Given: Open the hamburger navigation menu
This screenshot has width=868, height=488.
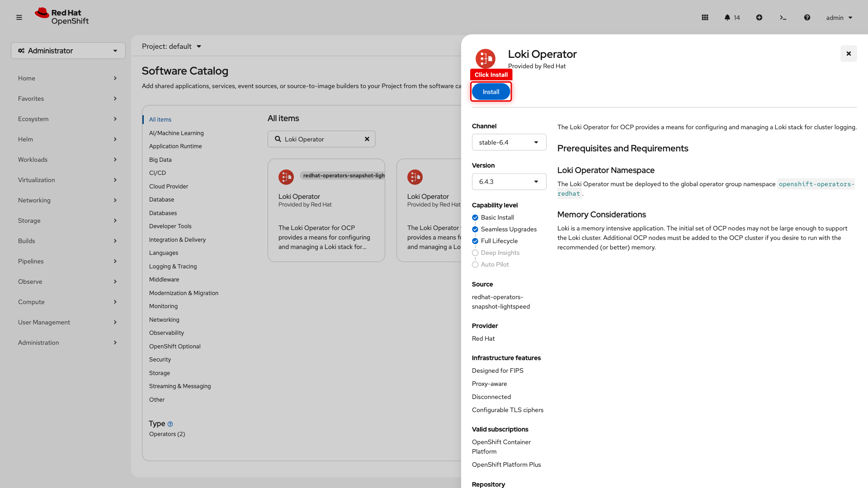Looking at the screenshot, I should [19, 18].
